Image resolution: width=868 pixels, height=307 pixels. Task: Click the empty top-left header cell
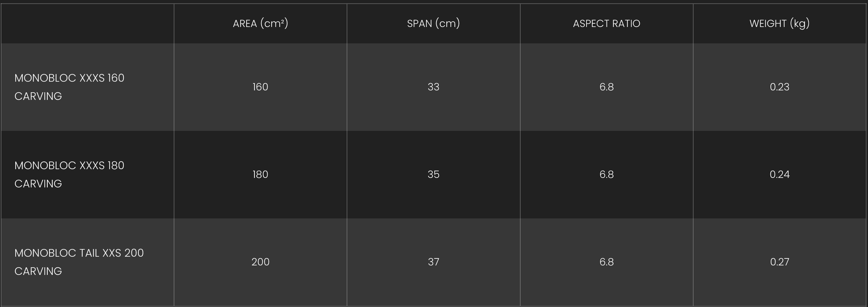87,24
